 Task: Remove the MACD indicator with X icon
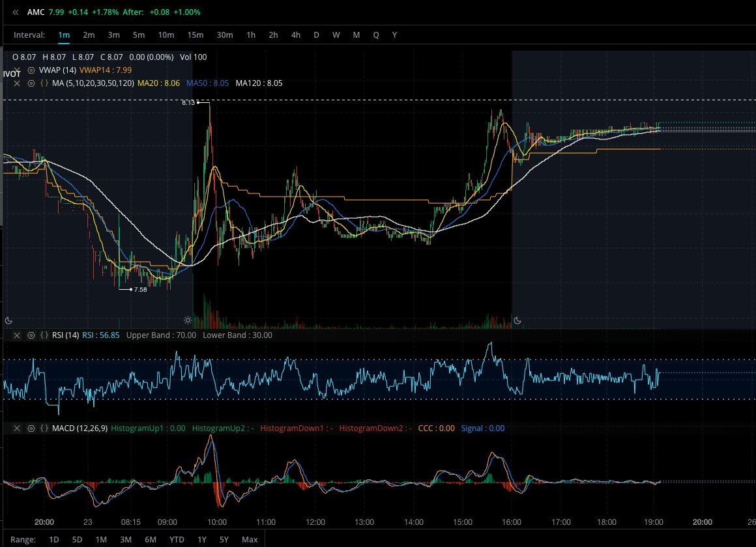17,428
